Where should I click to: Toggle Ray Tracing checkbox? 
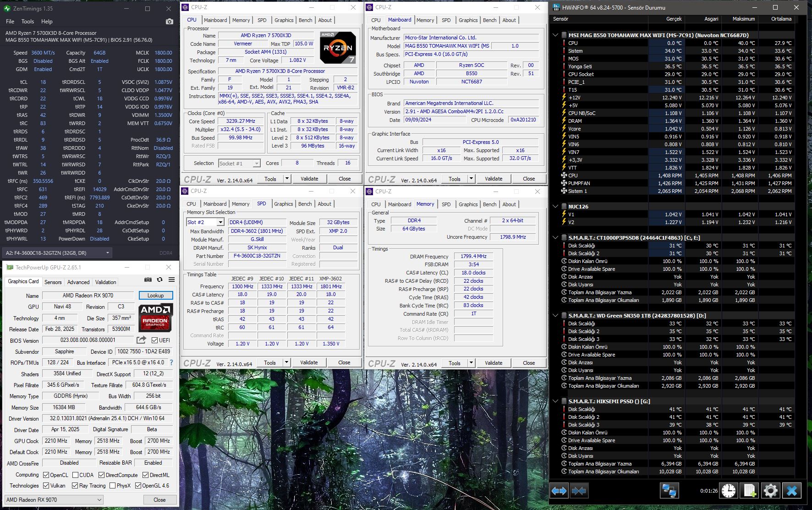pos(75,485)
